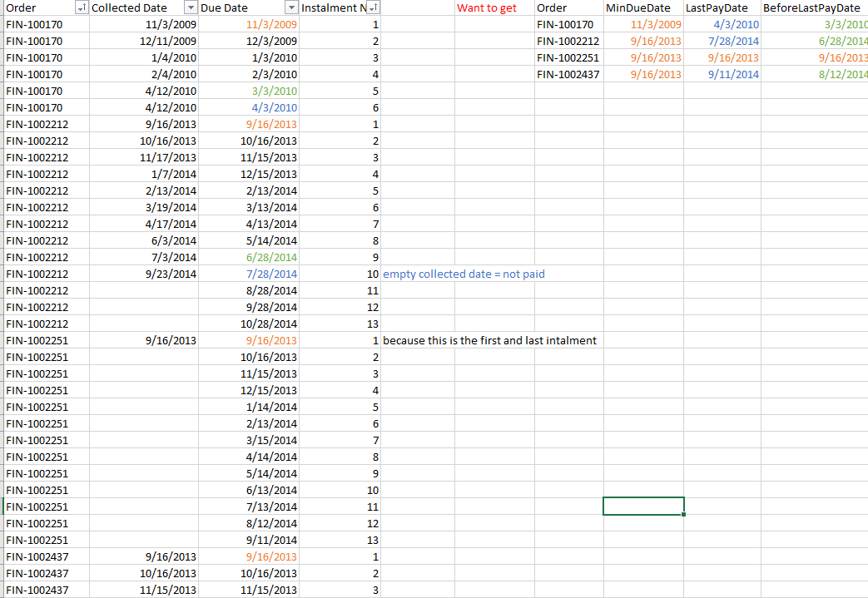Select collected date 9/23/2014
This screenshot has width=868, height=598.
point(144,274)
